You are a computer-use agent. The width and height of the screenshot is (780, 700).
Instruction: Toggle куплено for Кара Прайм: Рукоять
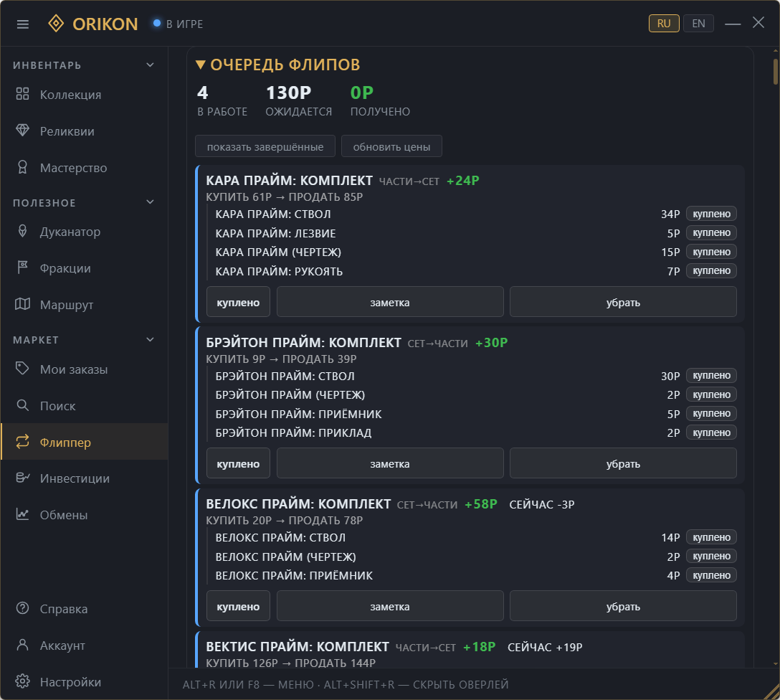click(x=711, y=271)
